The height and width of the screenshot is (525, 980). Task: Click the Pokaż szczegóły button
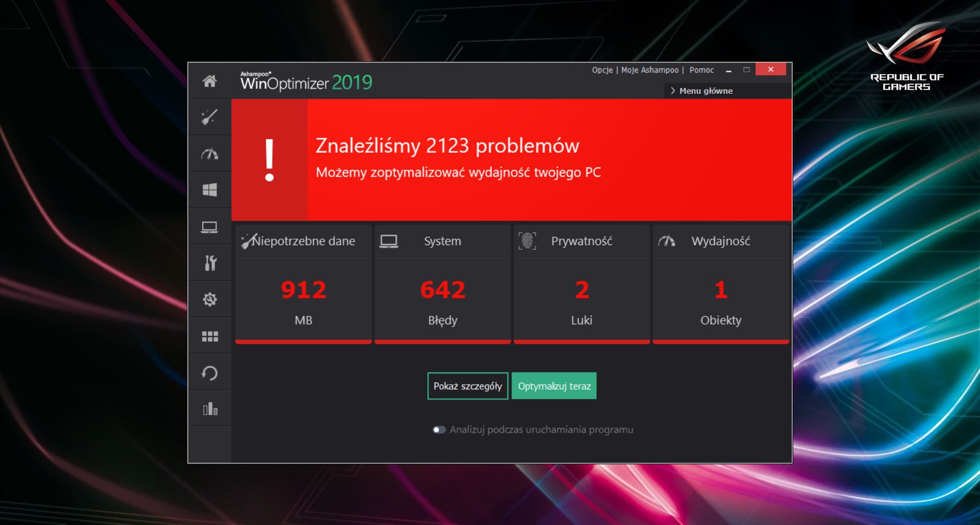(468, 386)
